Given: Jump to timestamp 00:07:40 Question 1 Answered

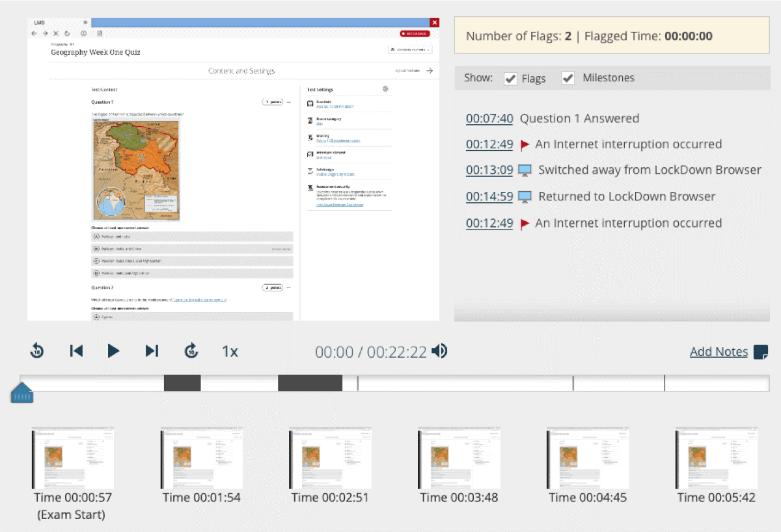Looking at the screenshot, I should point(489,118).
